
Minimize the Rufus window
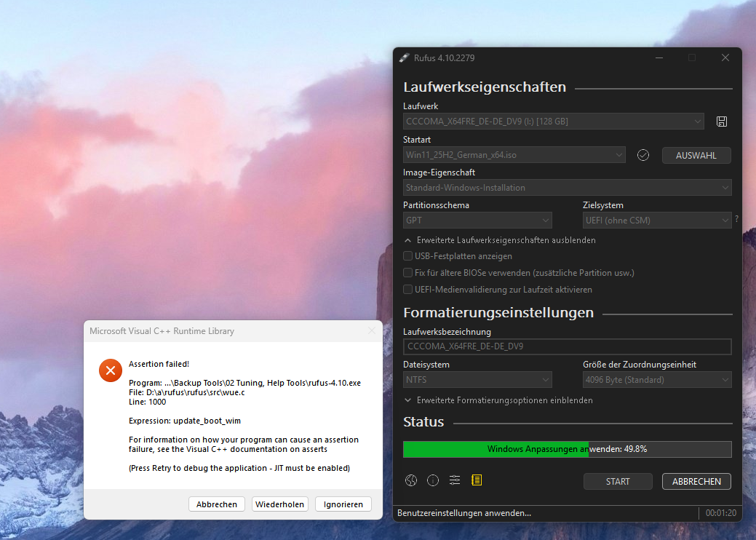(659, 58)
